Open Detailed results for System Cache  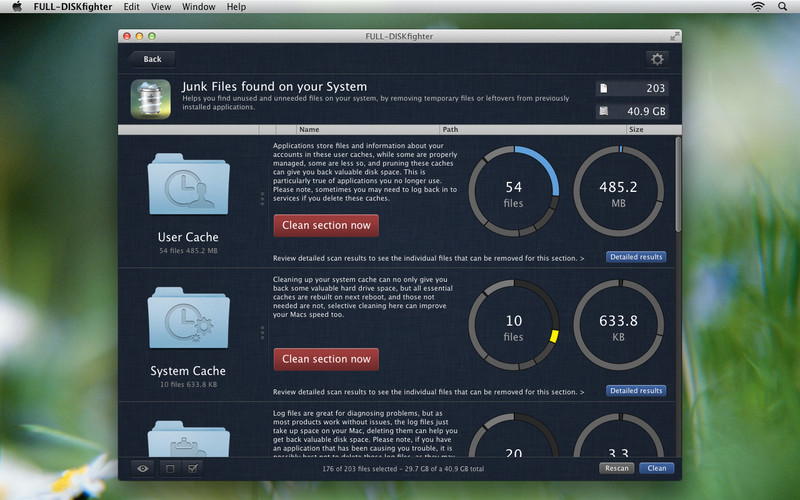636,391
